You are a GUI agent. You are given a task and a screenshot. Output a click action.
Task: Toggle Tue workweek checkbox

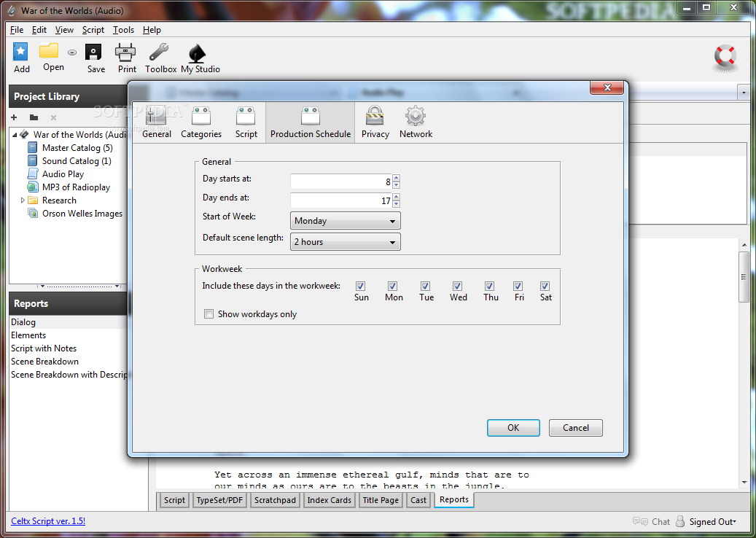(x=425, y=286)
